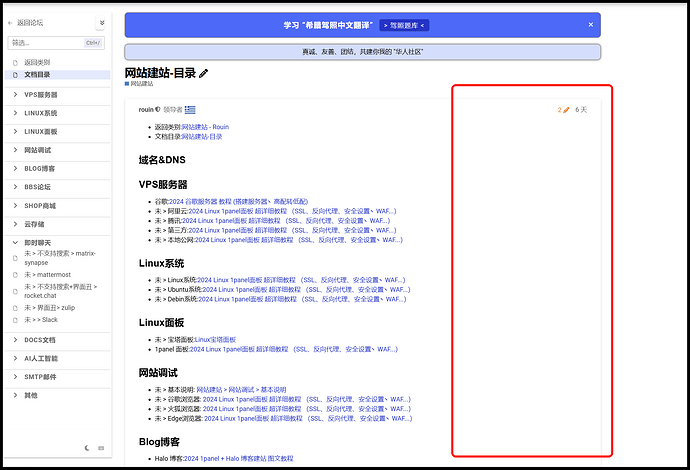Image resolution: width=690 pixels, height=470 pixels.
Task: Select the 文档目录 sidebar item
Action: [x=57, y=75]
